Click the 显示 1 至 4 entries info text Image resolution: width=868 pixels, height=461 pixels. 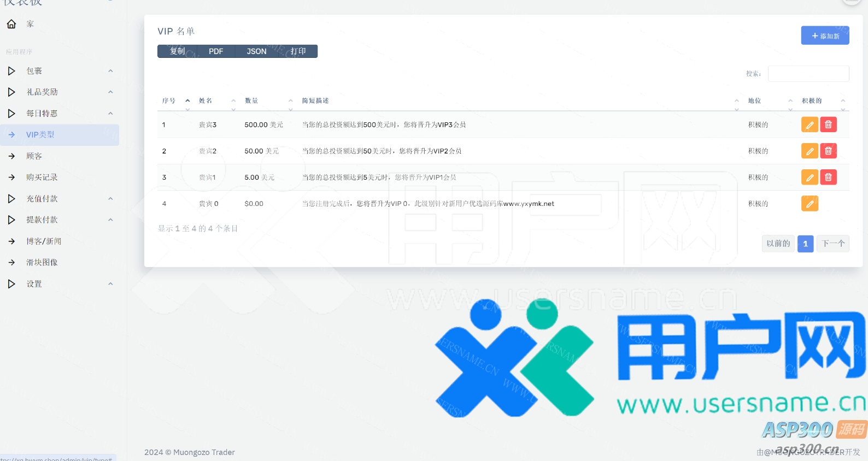pyautogui.click(x=198, y=228)
